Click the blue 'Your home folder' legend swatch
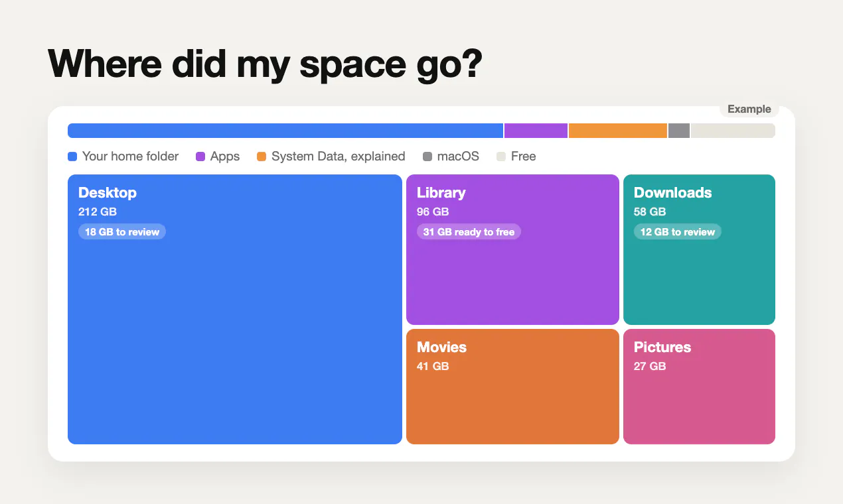Image resolution: width=843 pixels, height=504 pixels. [x=72, y=157]
